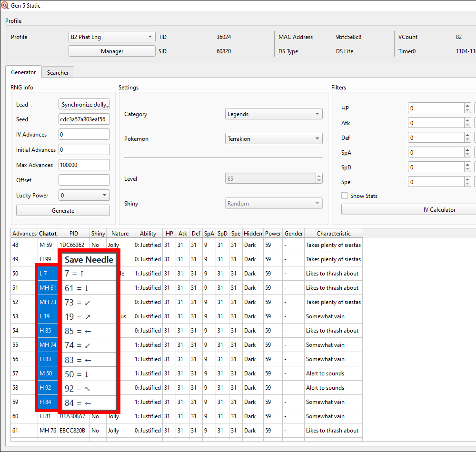Increase the HP filter value with up arrow

tap(467, 106)
